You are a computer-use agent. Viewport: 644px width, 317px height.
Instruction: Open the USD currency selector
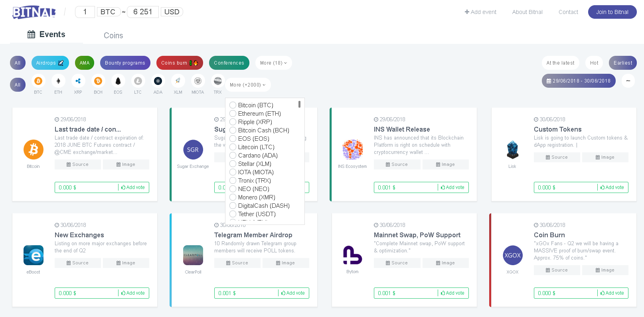172,12
